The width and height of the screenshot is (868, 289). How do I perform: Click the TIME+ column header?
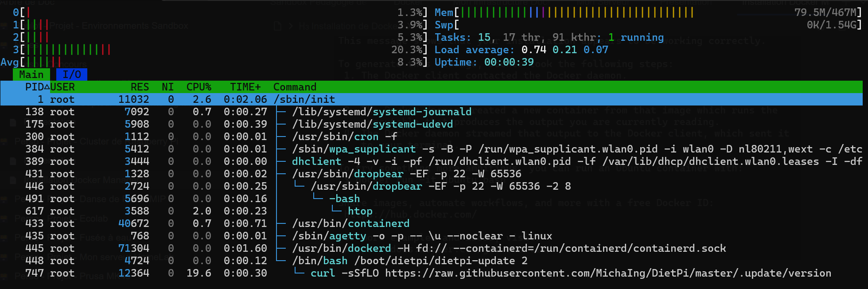[245, 87]
